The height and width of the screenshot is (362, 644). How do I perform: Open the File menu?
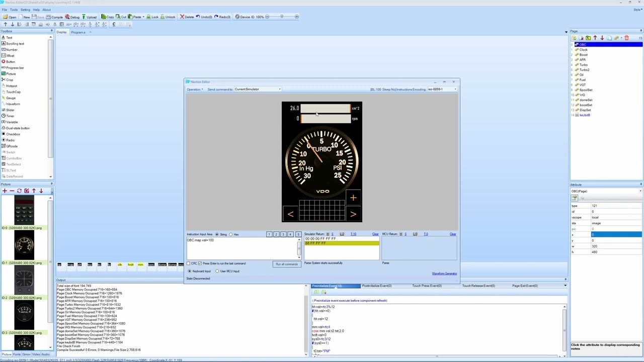pyautogui.click(x=5, y=10)
